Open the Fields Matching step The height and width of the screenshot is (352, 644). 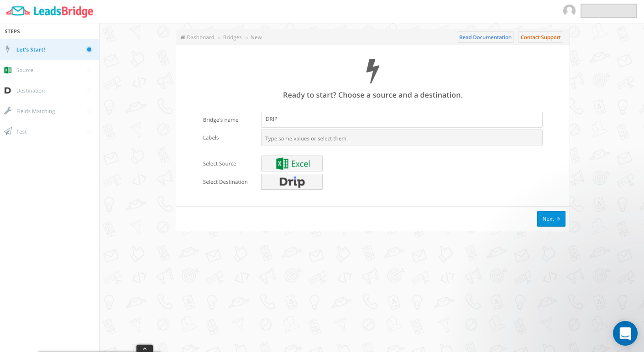tap(49, 111)
